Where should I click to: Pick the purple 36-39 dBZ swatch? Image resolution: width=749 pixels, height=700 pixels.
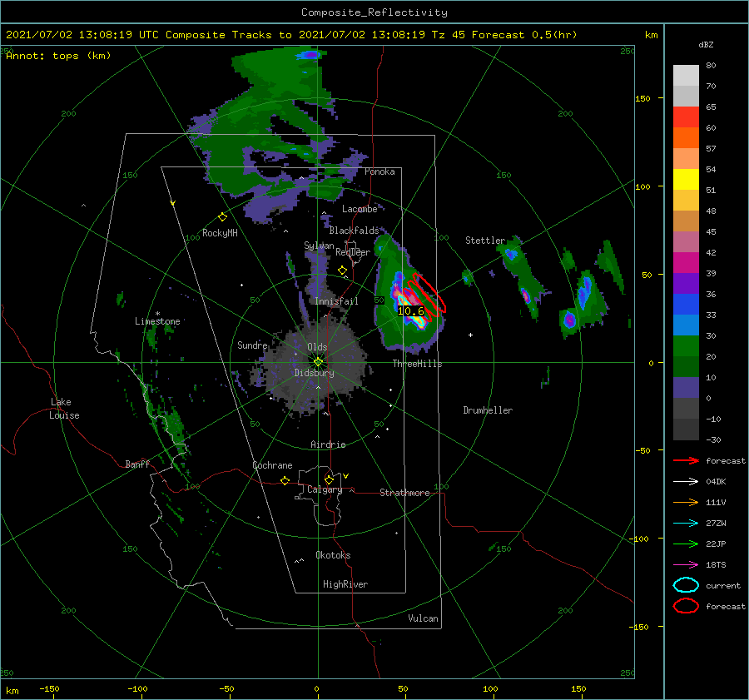pyautogui.click(x=686, y=283)
